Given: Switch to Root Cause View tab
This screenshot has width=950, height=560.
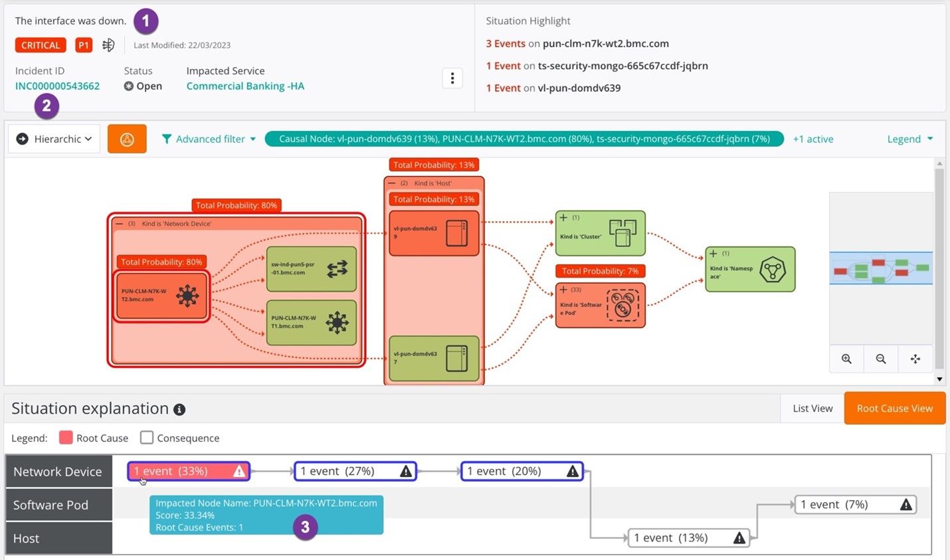Looking at the screenshot, I should pos(895,409).
